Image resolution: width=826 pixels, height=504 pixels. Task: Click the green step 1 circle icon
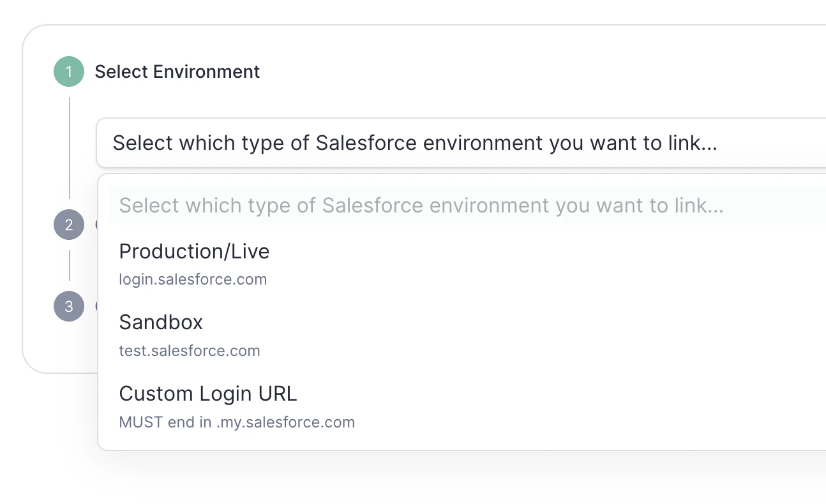tap(69, 71)
